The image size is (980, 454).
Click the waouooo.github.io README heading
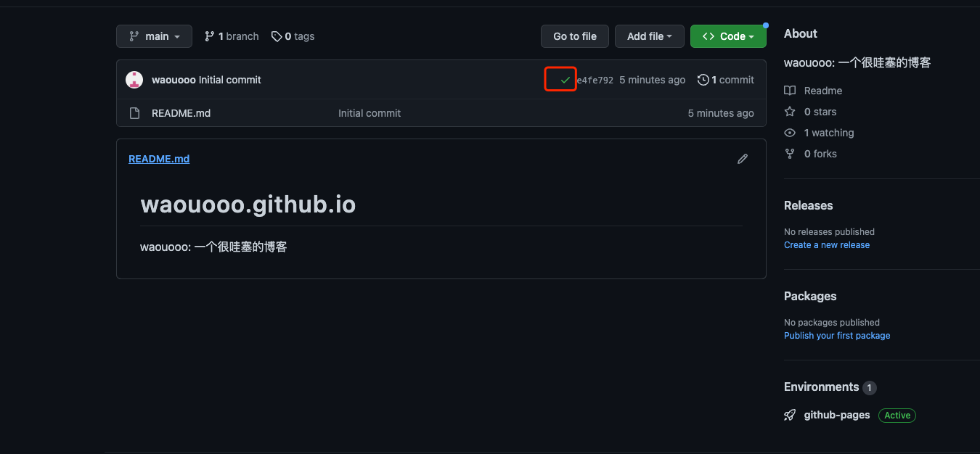coord(248,205)
